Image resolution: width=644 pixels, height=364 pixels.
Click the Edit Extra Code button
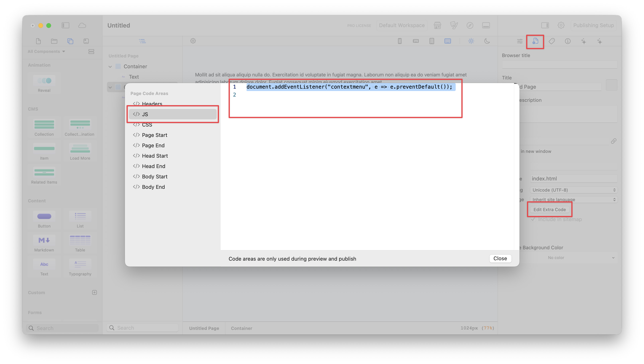coord(549,210)
